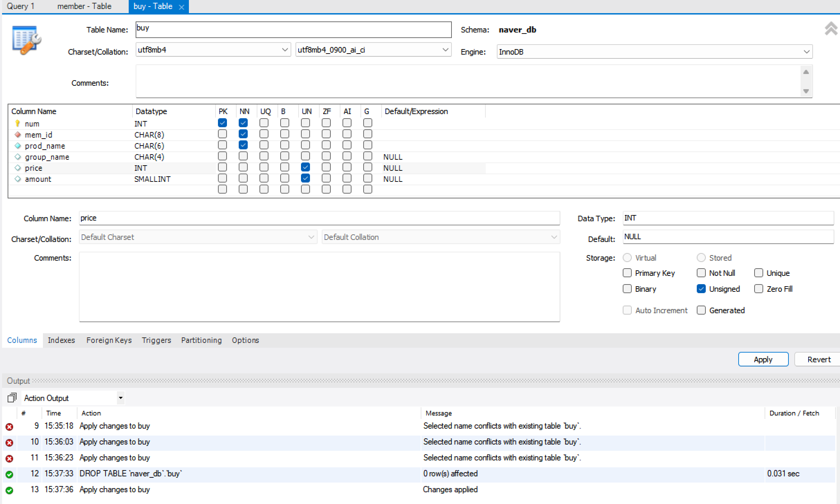Expand the InnoDB engine dropdown

coord(806,52)
